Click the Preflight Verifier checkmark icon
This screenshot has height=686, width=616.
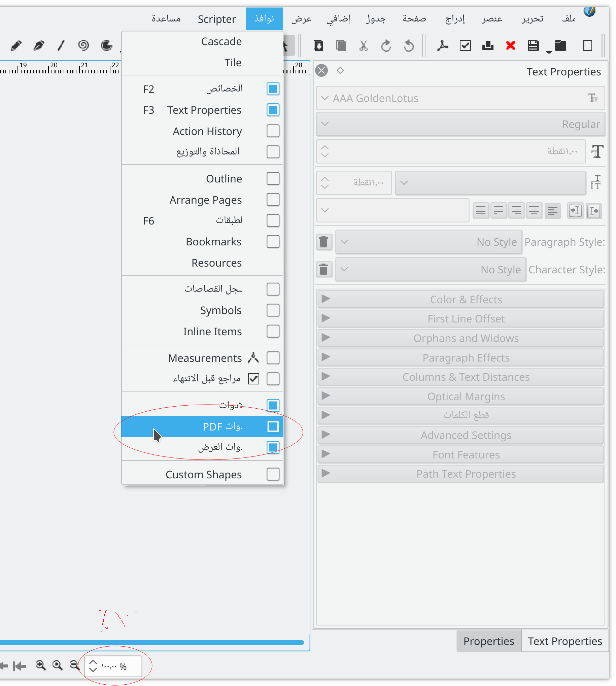tap(465, 45)
